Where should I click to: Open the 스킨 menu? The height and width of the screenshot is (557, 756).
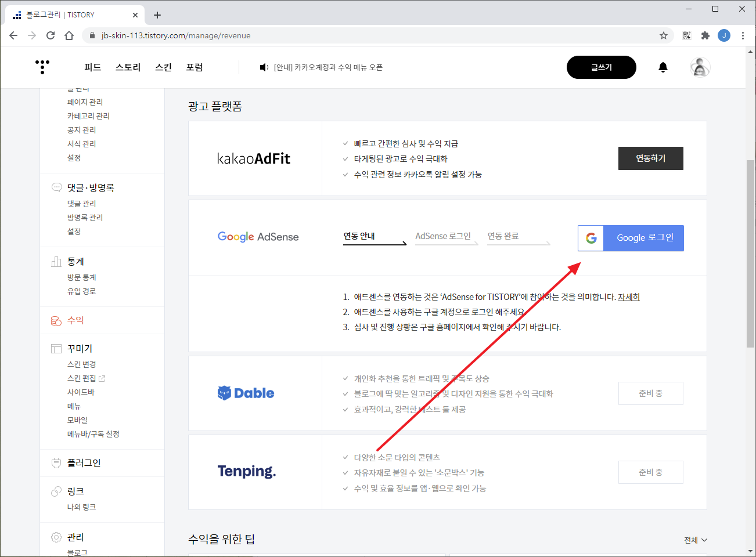coord(163,67)
